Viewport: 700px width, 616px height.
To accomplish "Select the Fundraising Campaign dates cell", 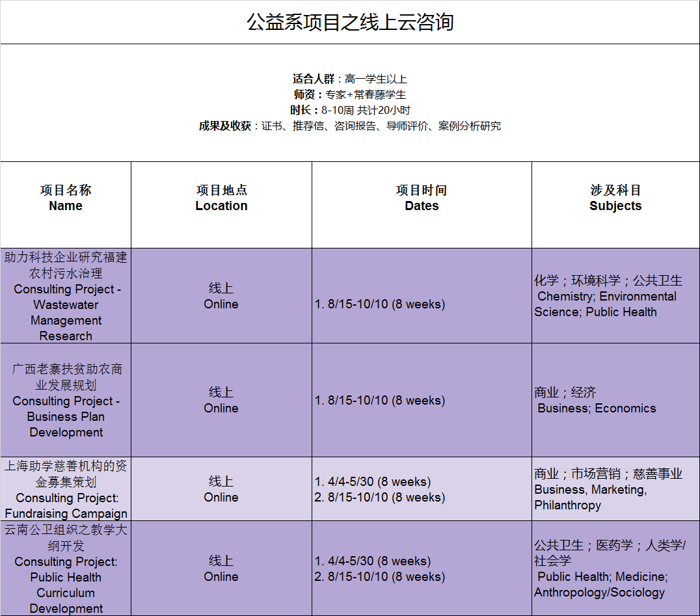I will pos(422,490).
